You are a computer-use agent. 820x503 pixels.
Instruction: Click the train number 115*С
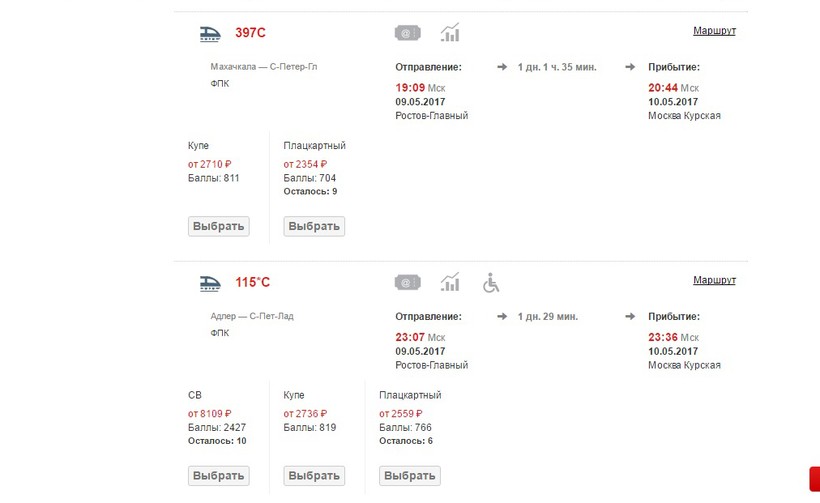click(x=252, y=283)
